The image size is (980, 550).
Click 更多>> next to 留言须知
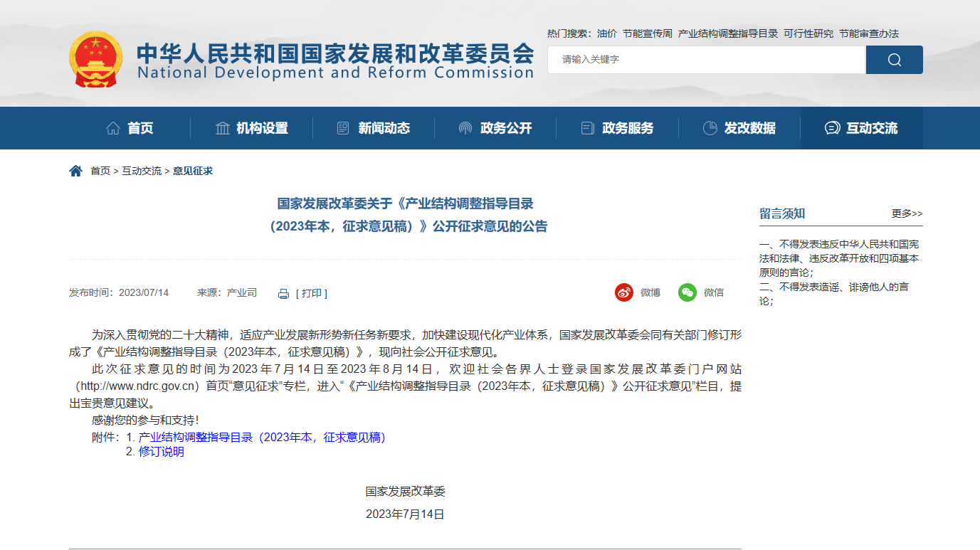click(x=907, y=213)
